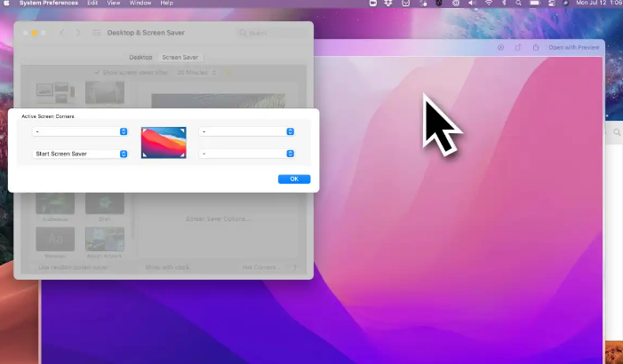Click the System Preferences search field

click(272, 33)
